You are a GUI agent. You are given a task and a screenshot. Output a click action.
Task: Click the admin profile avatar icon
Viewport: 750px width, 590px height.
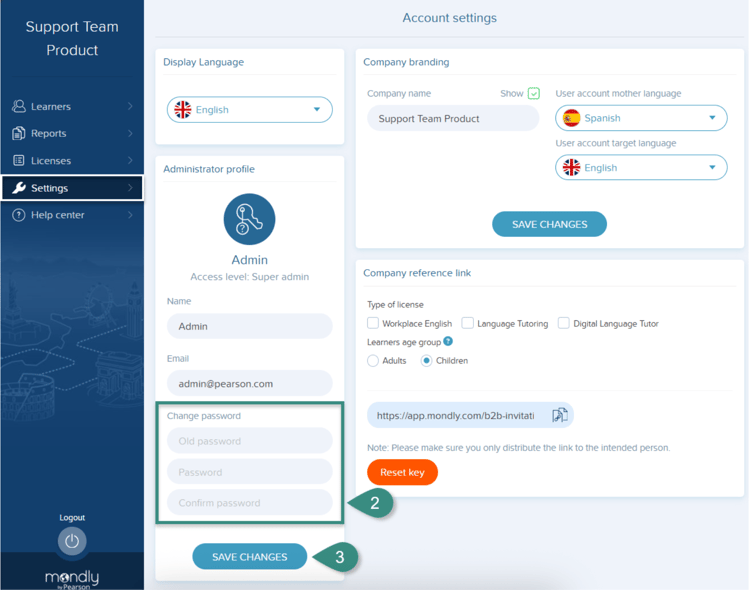pos(249,219)
